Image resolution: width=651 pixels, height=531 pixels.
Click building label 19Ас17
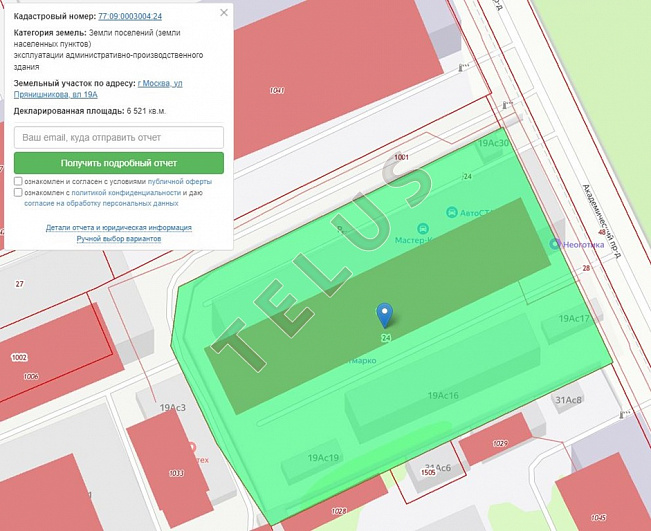[574, 318]
